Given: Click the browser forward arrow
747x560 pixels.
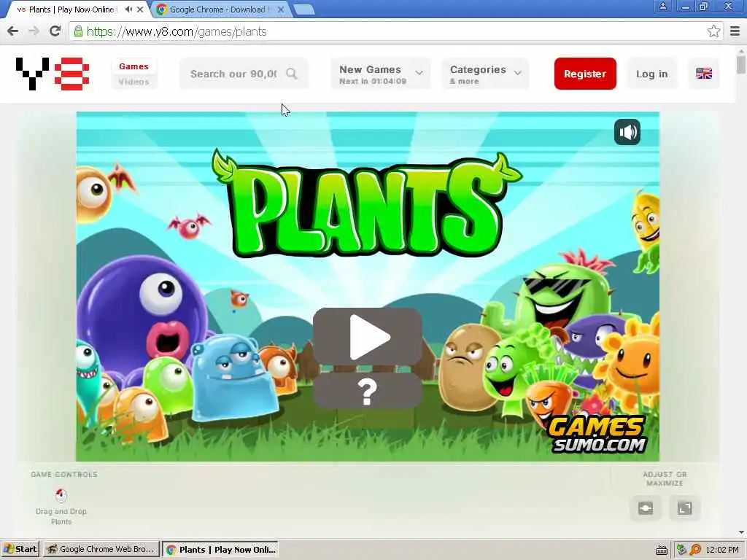Looking at the screenshot, I should [34, 31].
